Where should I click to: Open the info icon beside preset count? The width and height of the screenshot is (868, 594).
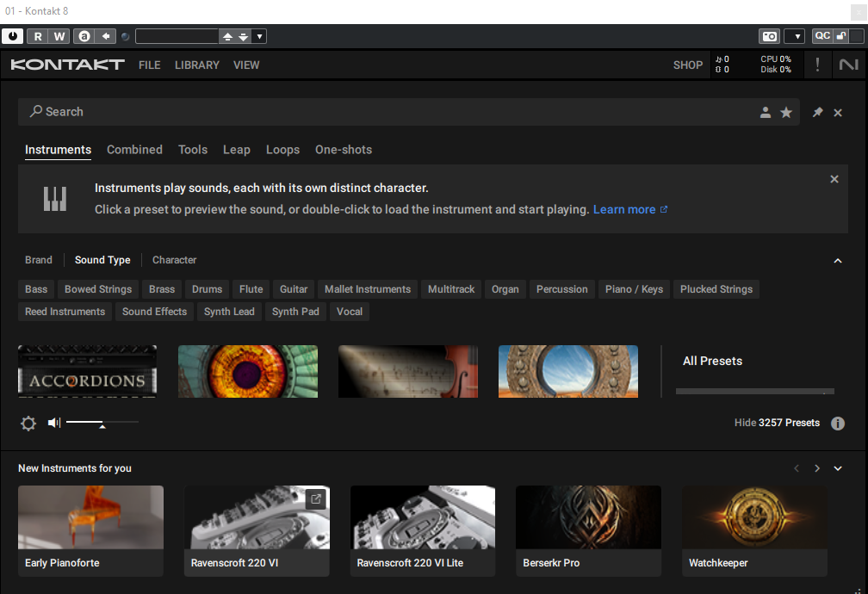pyautogui.click(x=838, y=424)
